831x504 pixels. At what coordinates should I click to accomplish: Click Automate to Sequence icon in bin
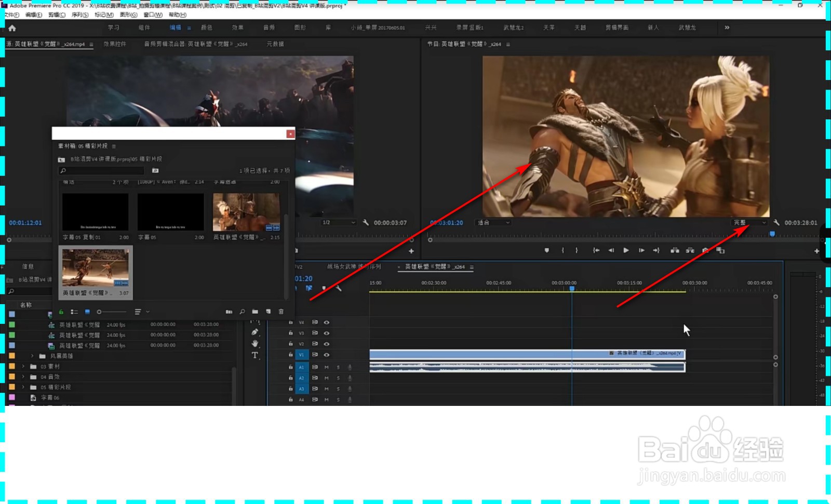(229, 312)
